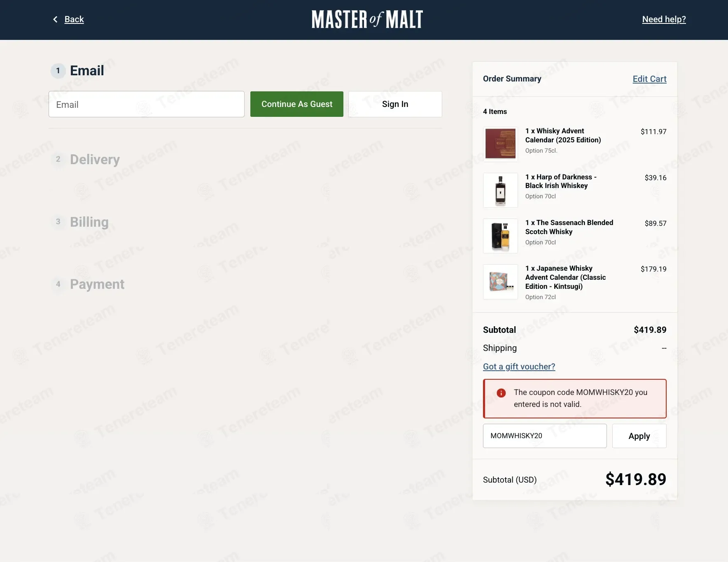Viewport: 728px width, 562px height.
Task: Go back using the Back link
Action: (x=74, y=19)
